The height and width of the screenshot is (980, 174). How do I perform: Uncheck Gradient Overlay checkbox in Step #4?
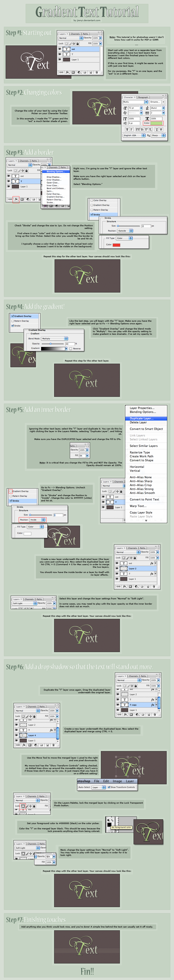click(13, 316)
